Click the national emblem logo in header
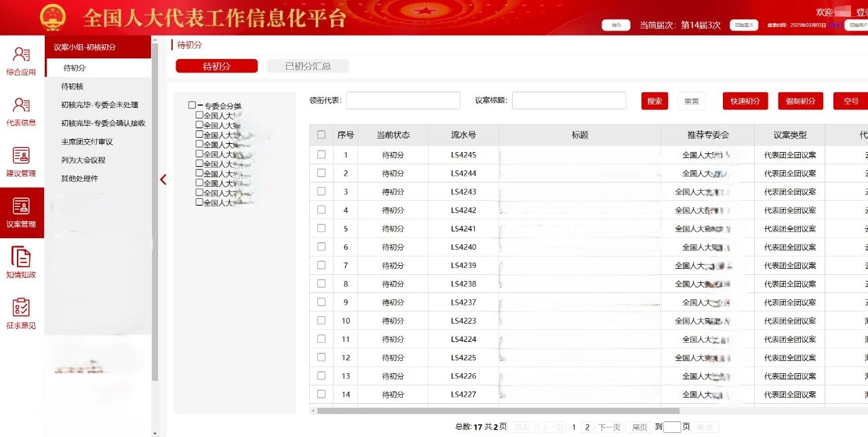 (53, 17)
